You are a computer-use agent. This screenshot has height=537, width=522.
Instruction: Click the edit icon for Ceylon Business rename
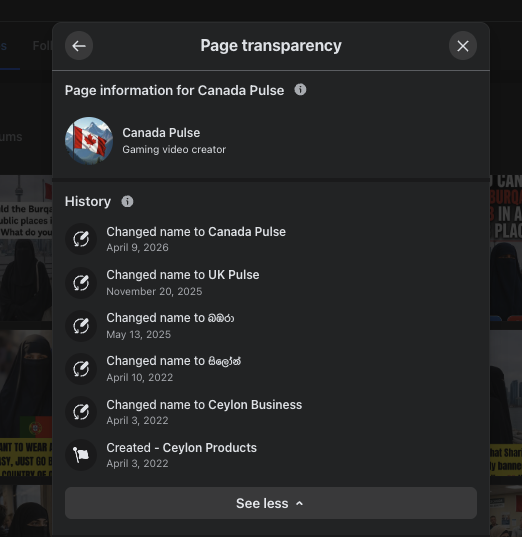(81, 412)
